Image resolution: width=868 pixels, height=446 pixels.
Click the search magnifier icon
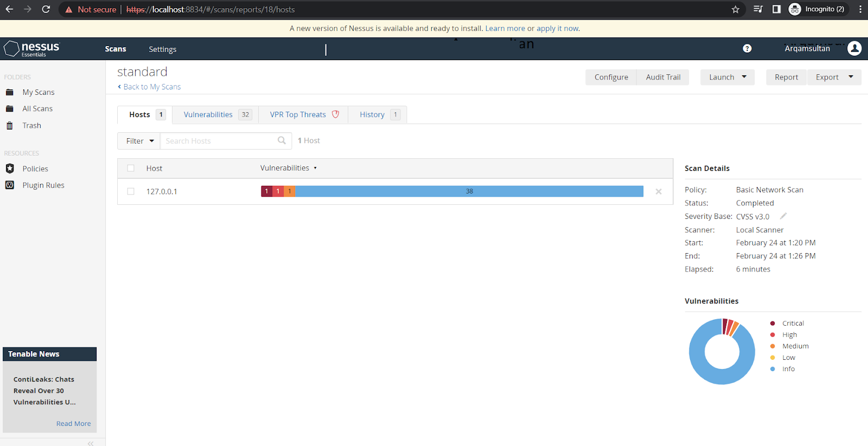[x=282, y=140]
